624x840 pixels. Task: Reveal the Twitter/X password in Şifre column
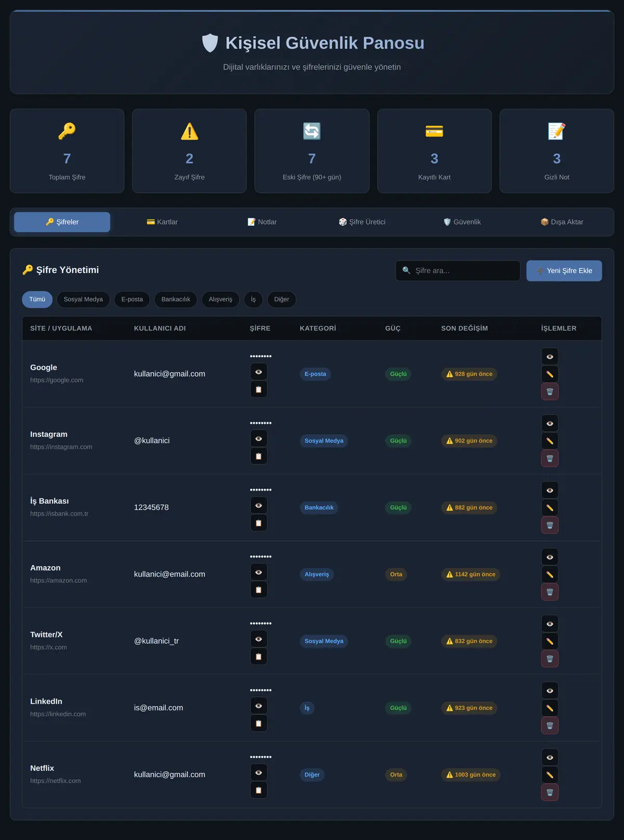258,639
